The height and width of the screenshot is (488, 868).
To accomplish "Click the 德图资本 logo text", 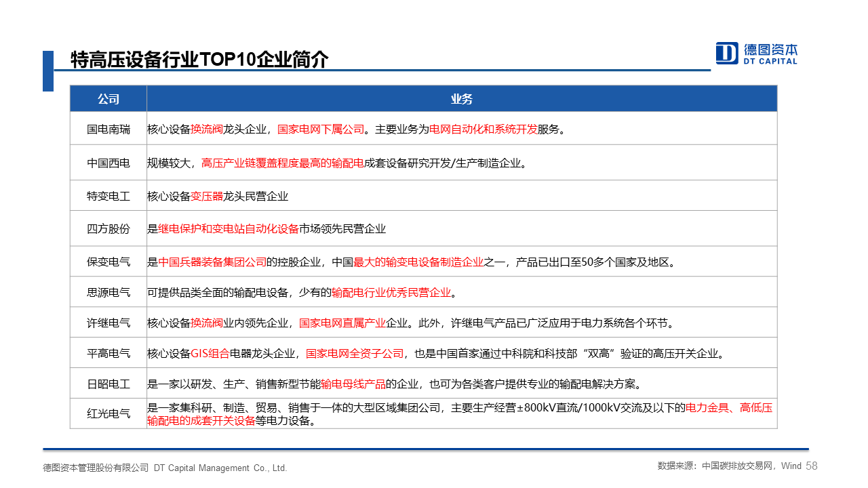I will pyautogui.click(x=770, y=49).
